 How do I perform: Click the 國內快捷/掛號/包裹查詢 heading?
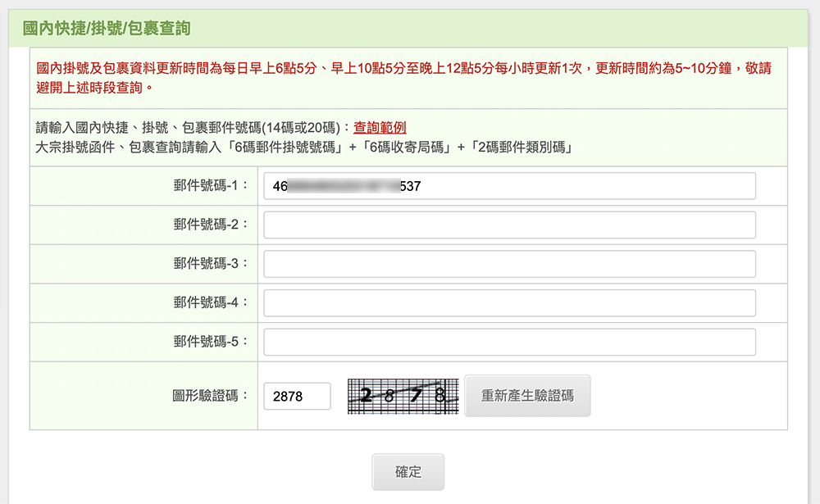coord(107,28)
